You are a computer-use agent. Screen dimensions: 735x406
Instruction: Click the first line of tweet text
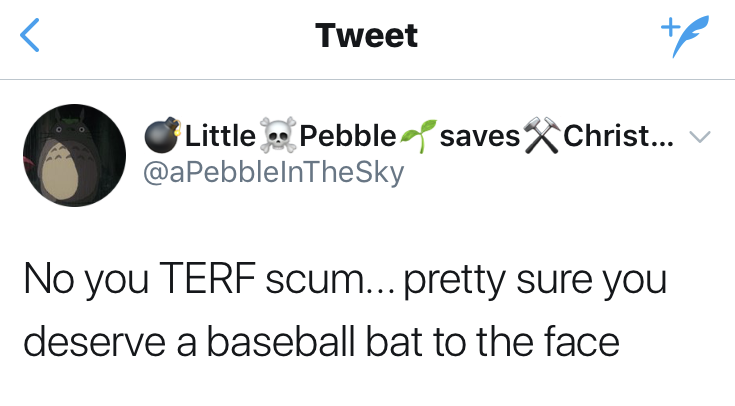coord(343,281)
